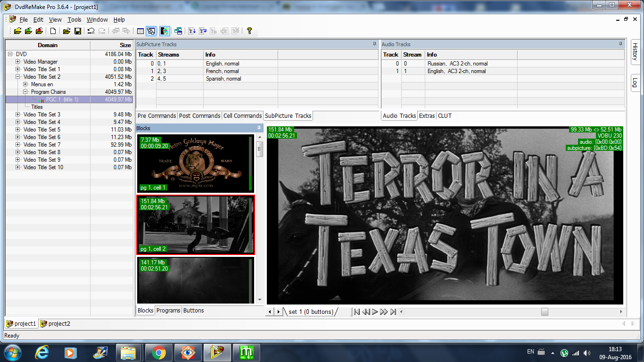
Task: Switch to the Buttons tab
Action: click(x=194, y=311)
